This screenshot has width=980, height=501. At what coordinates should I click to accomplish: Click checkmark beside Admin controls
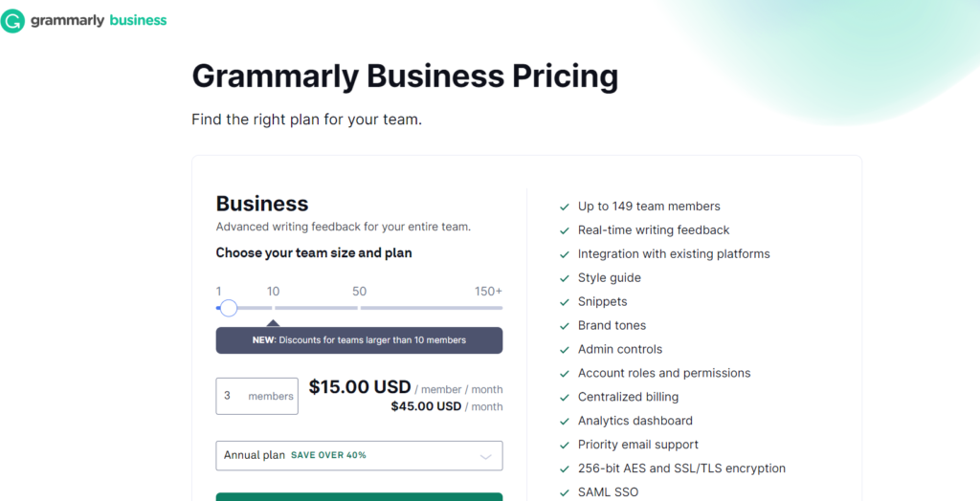pyautogui.click(x=564, y=350)
